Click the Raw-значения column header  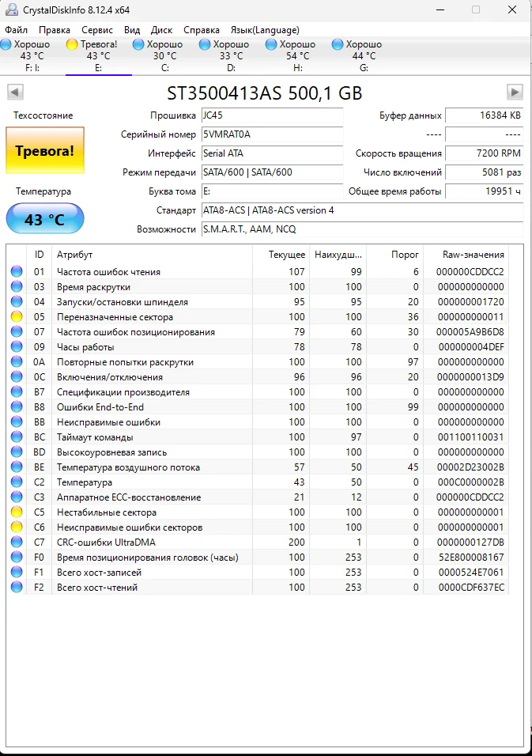point(466,255)
